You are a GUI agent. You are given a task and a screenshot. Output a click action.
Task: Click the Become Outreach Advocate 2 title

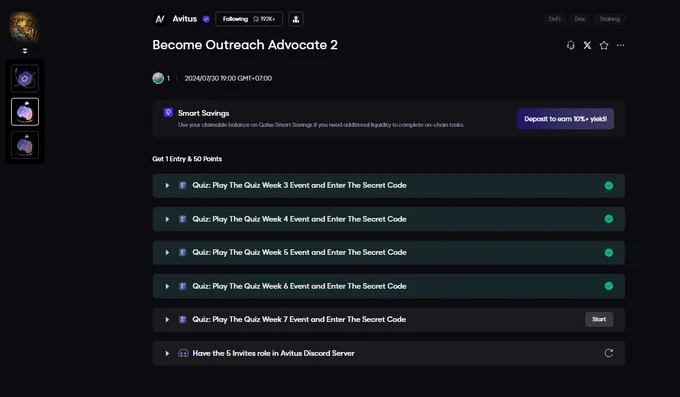pos(245,45)
